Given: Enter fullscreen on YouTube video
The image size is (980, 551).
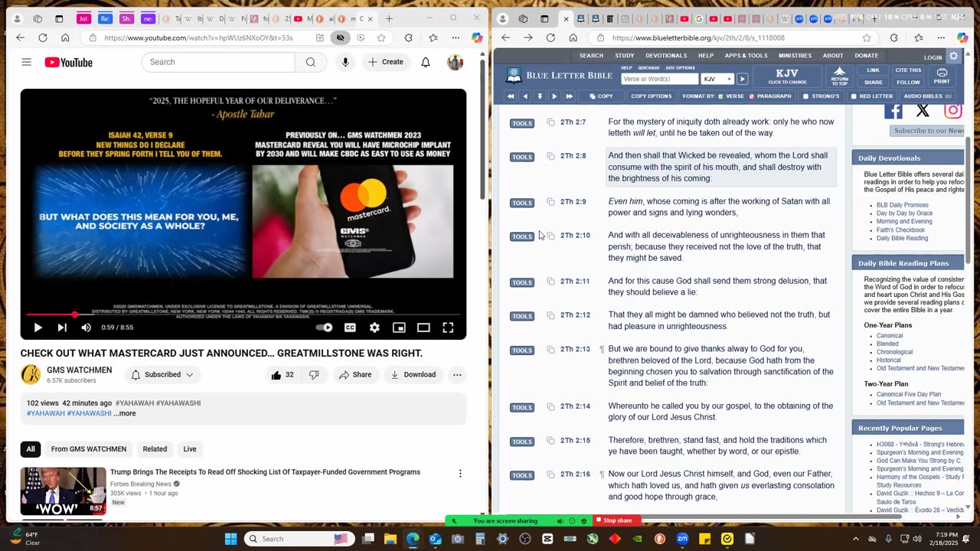Looking at the screenshot, I should 448,328.
